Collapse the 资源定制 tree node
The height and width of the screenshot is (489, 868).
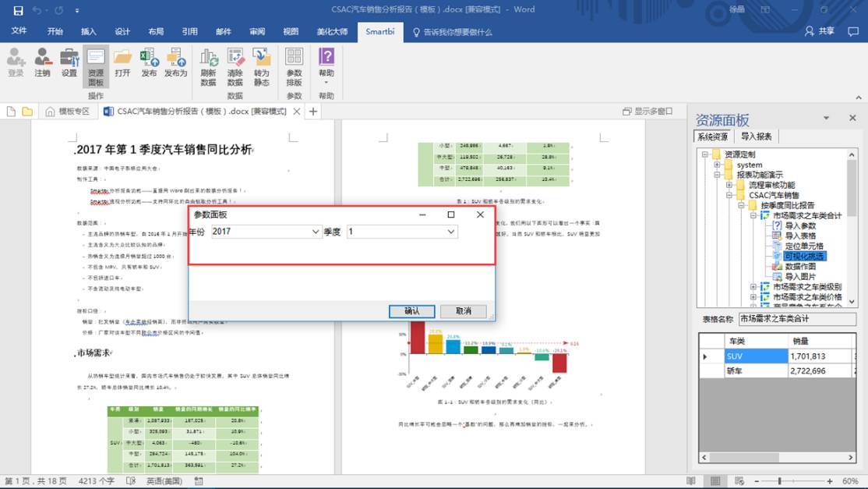click(704, 154)
